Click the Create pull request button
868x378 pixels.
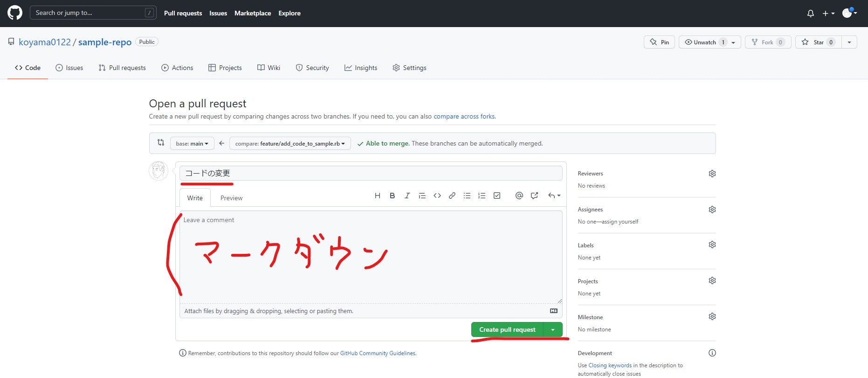click(x=507, y=329)
